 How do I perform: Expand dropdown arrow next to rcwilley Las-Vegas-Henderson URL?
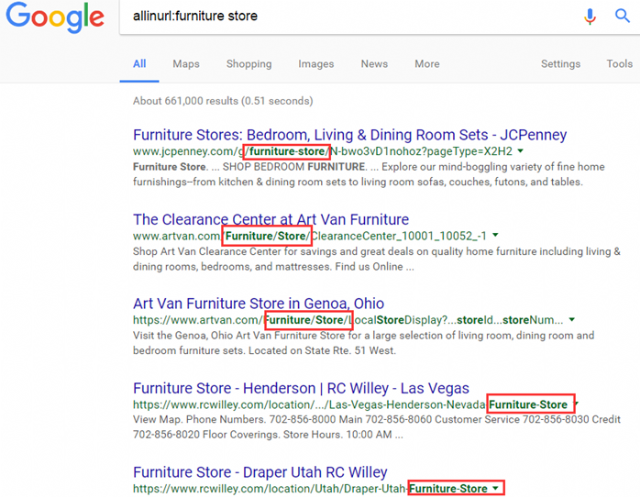(x=576, y=404)
